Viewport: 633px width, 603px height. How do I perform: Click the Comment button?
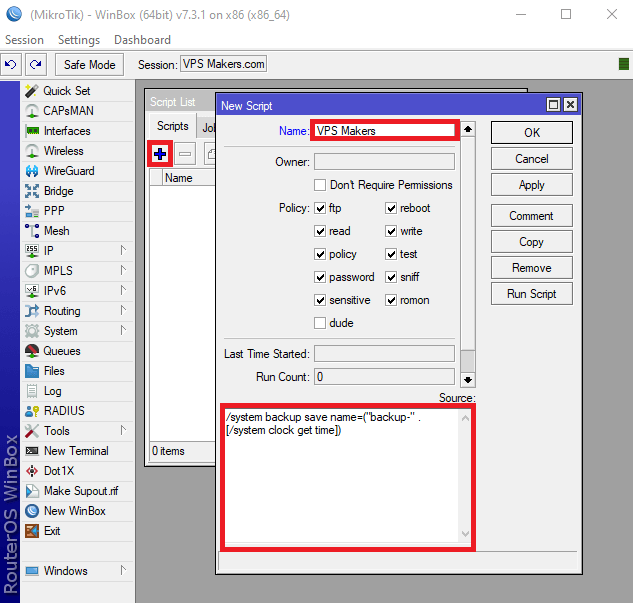pos(532,216)
